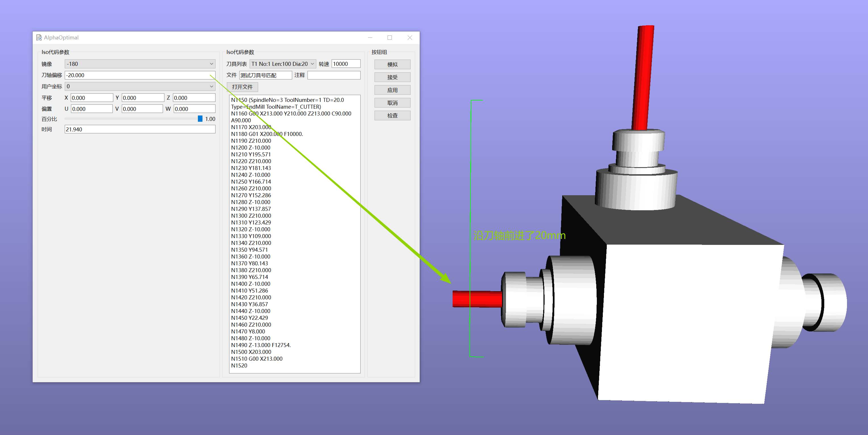This screenshot has height=435, width=868.
Task: Click the 百分比 slider handle
Action: tap(200, 119)
